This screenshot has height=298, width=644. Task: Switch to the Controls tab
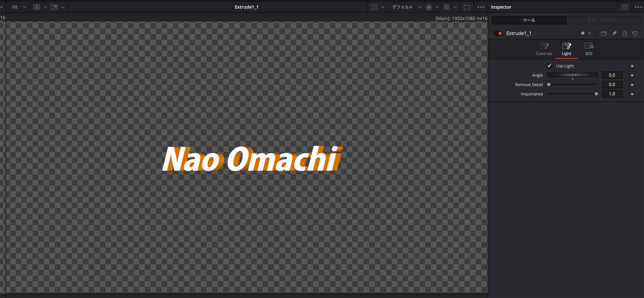tap(544, 49)
